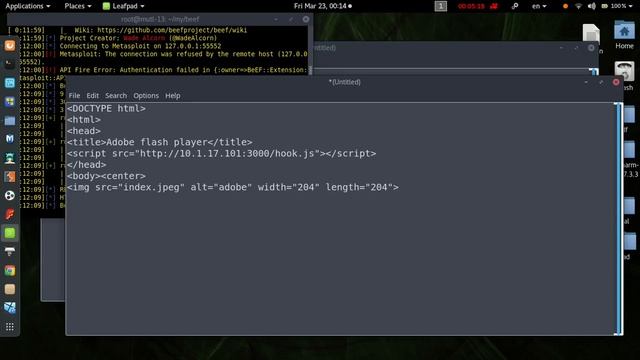Open the Home folder on the desktop
This screenshot has height=360, width=640.
(x=624, y=35)
